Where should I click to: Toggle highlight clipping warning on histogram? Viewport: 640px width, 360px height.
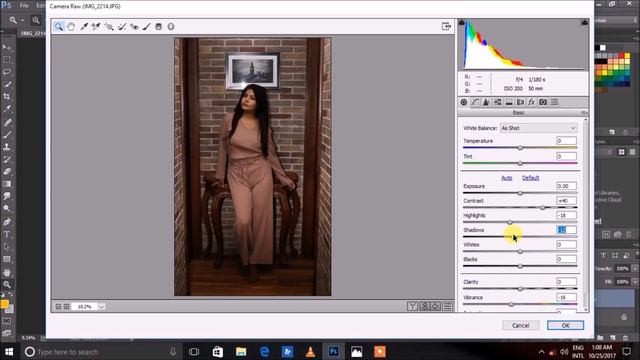pyautogui.click(x=584, y=22)
